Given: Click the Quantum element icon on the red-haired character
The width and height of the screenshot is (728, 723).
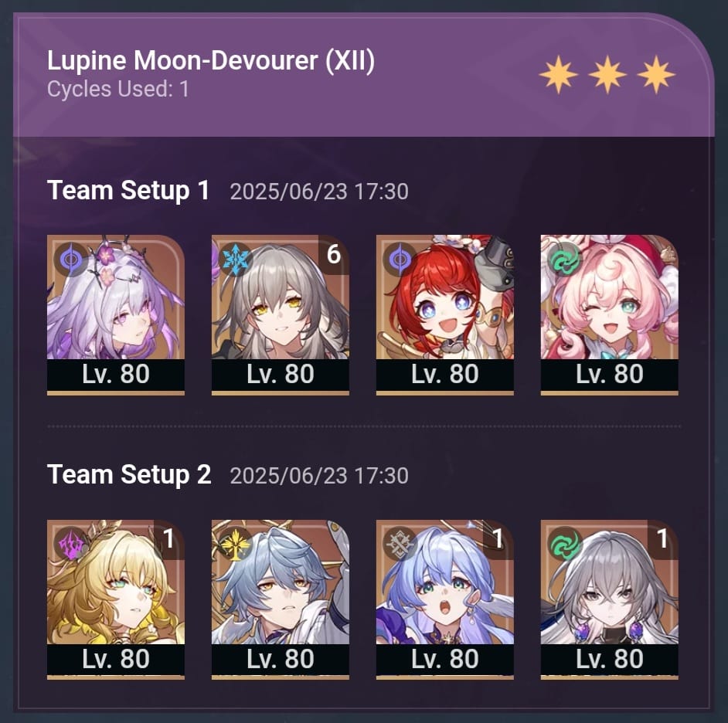Looking at the screenshot, I should [400, 259].
